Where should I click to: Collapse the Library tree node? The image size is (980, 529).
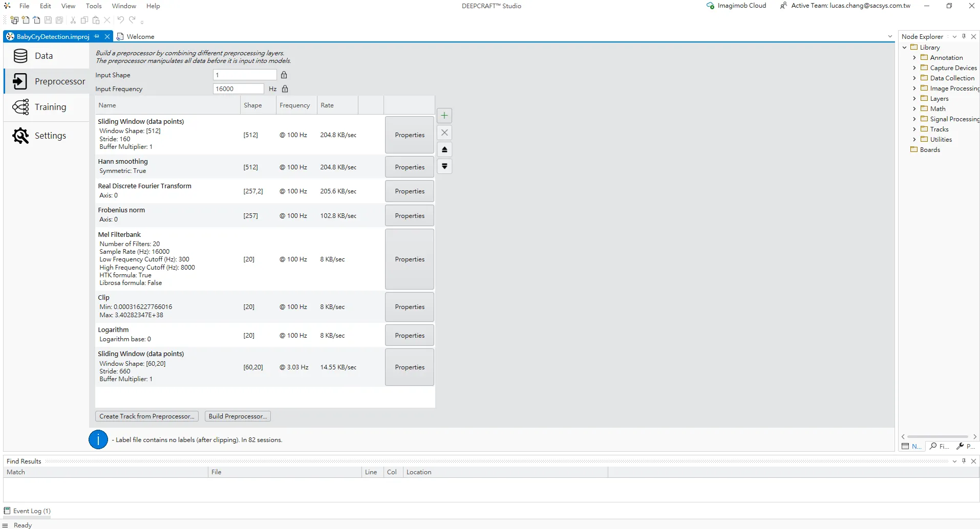[904, 48]
